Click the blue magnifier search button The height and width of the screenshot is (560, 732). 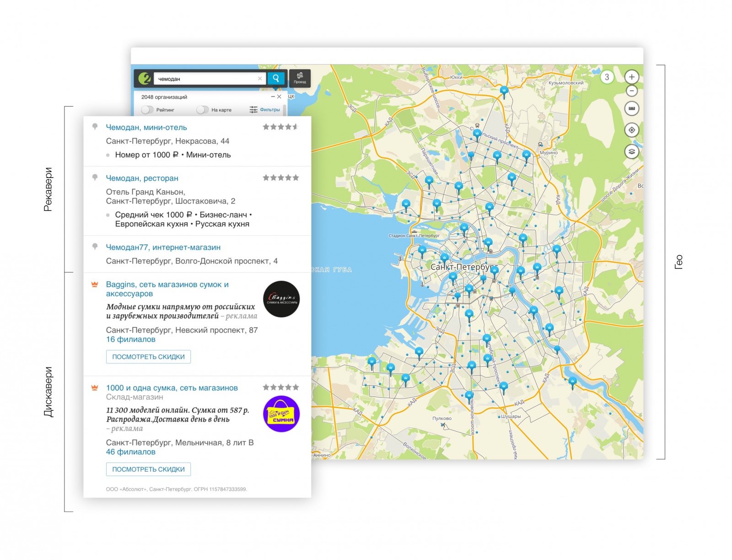click(276, 78)
